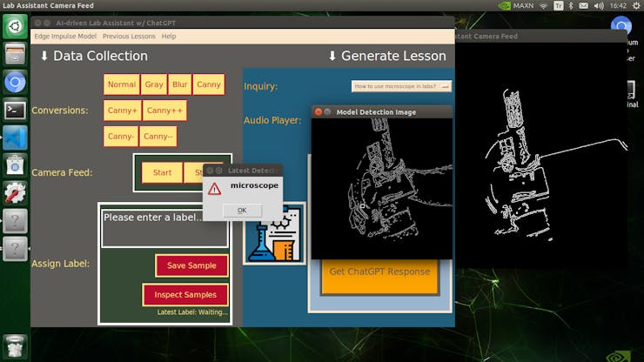Open the Wi-Fi network indicator

[x=544, y=5]
